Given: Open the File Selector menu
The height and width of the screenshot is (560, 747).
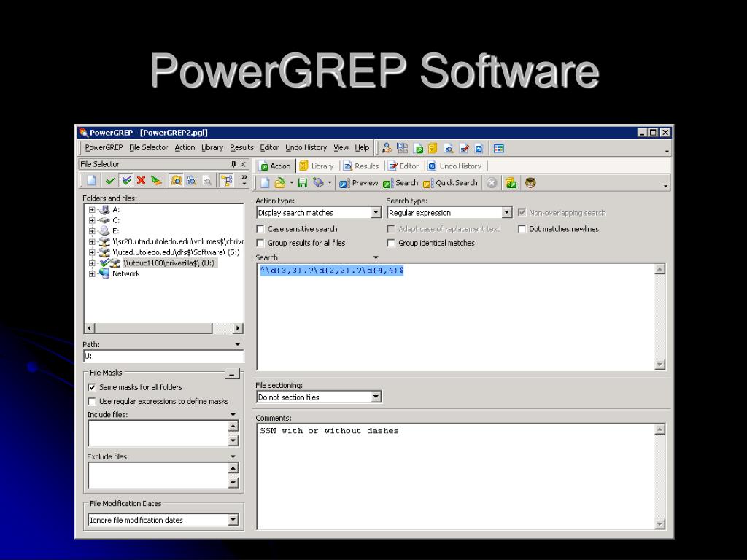Looking at the screenshot, I should [x=149, y=147].
